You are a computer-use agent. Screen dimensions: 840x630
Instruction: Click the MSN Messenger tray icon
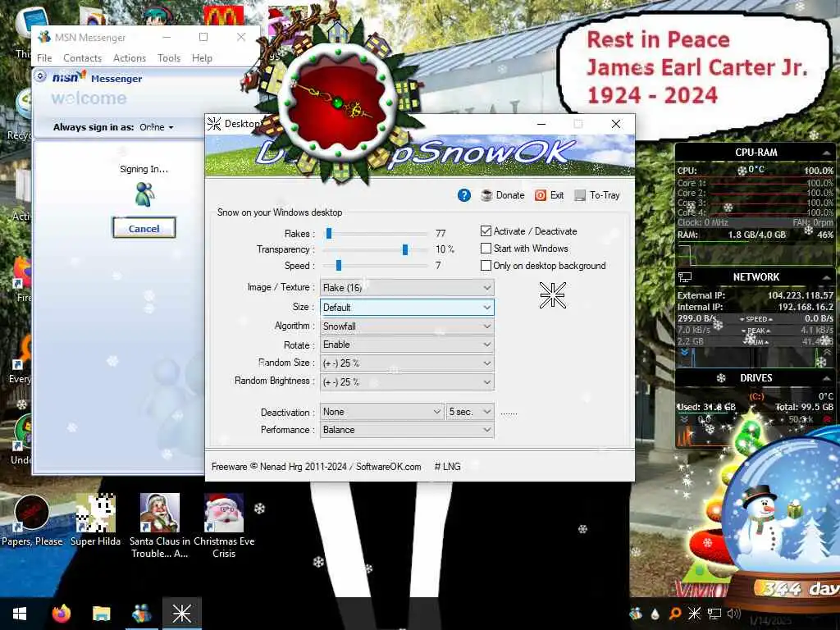[636, 614]
